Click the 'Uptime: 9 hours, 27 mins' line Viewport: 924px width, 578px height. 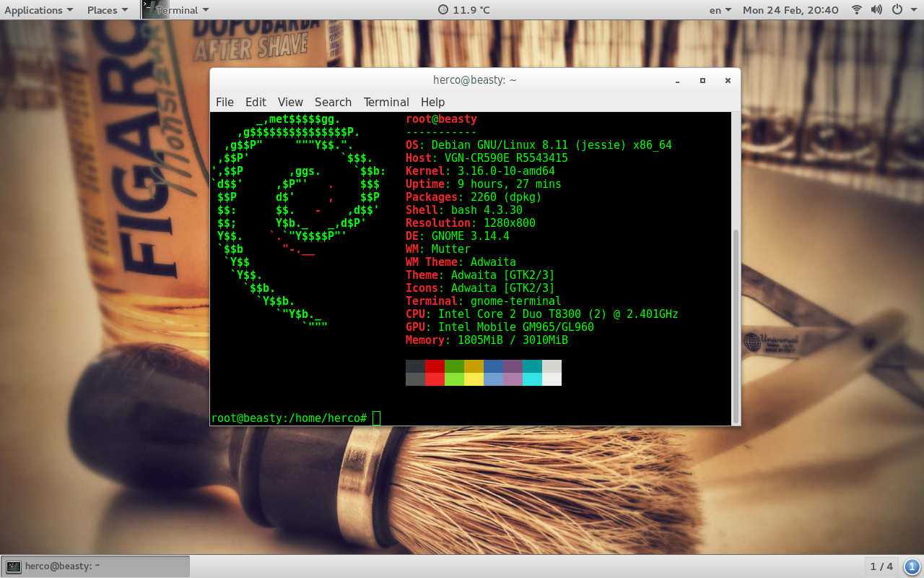click(x=483, y=184)
